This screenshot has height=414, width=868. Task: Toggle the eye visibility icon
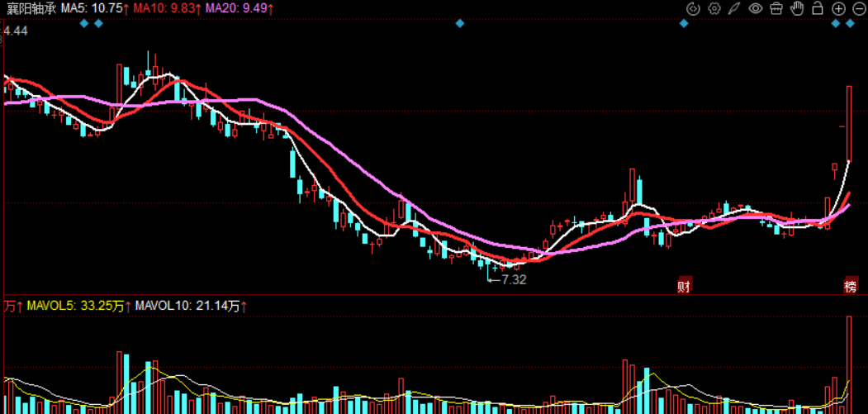(756, 8)
